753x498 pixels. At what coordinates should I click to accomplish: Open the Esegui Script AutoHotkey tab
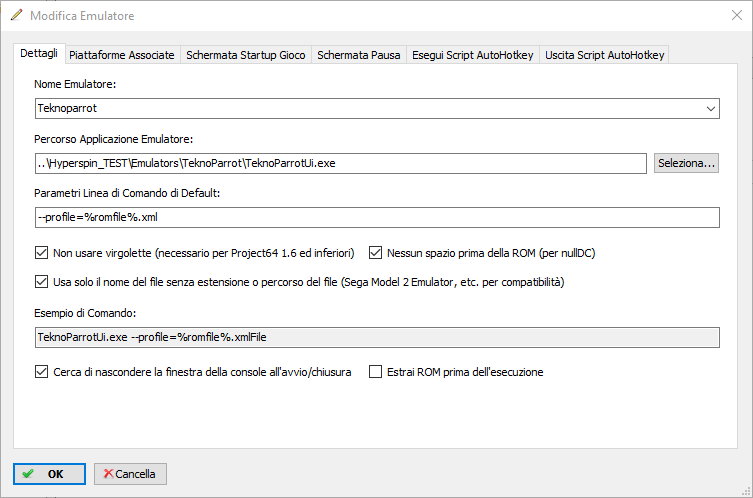click(473, 55)
